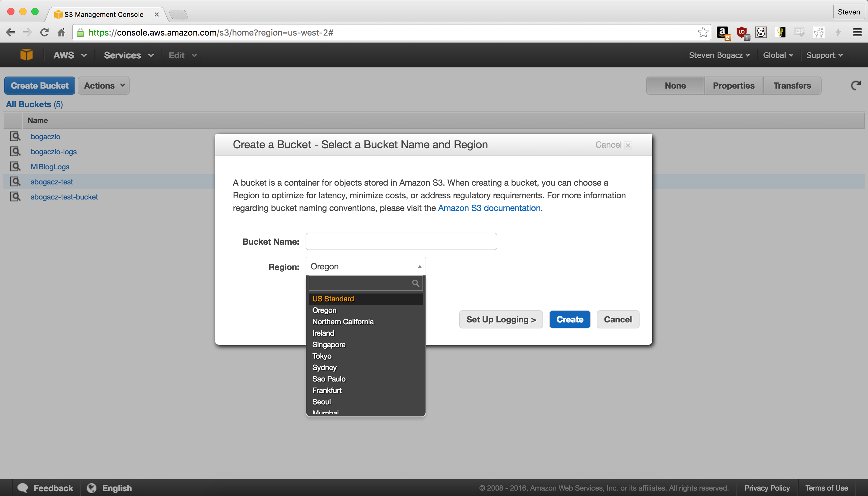
Task: Click the Properties panel icon
Action: click(x=733, y=85)
